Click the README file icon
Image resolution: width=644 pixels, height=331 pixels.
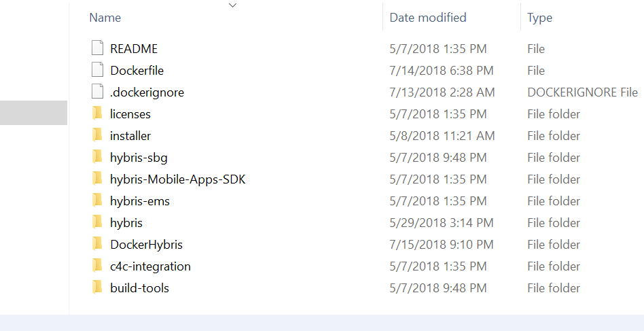click(x=98, y=49)
